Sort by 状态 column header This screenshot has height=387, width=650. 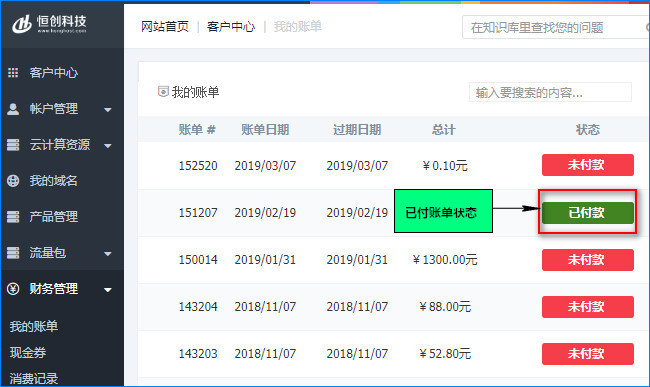[x=587, y=130]
